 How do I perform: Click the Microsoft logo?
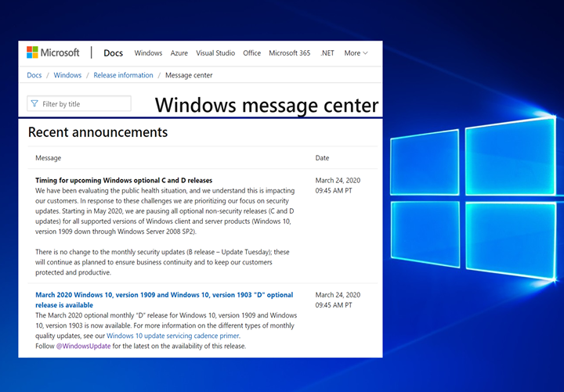tap(53, 52)
